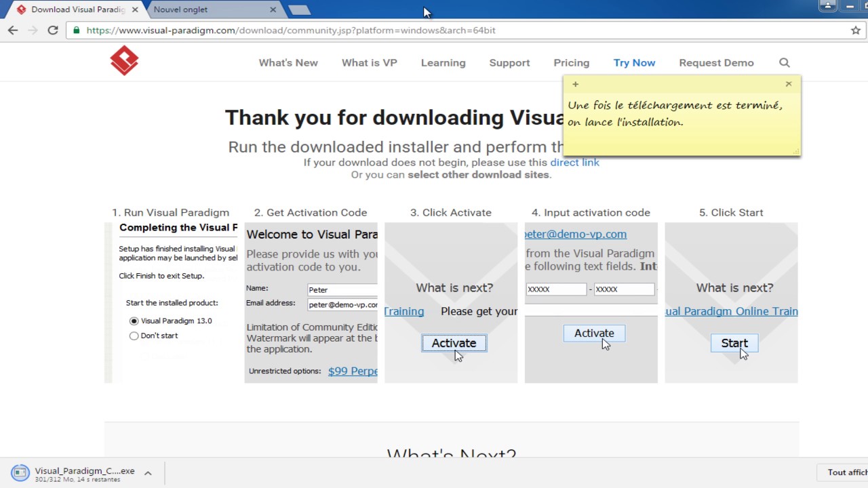The height and width of the screenshot is (488, 868).
Task: Click the Name field containing Peter
Action: pos(342,290)
